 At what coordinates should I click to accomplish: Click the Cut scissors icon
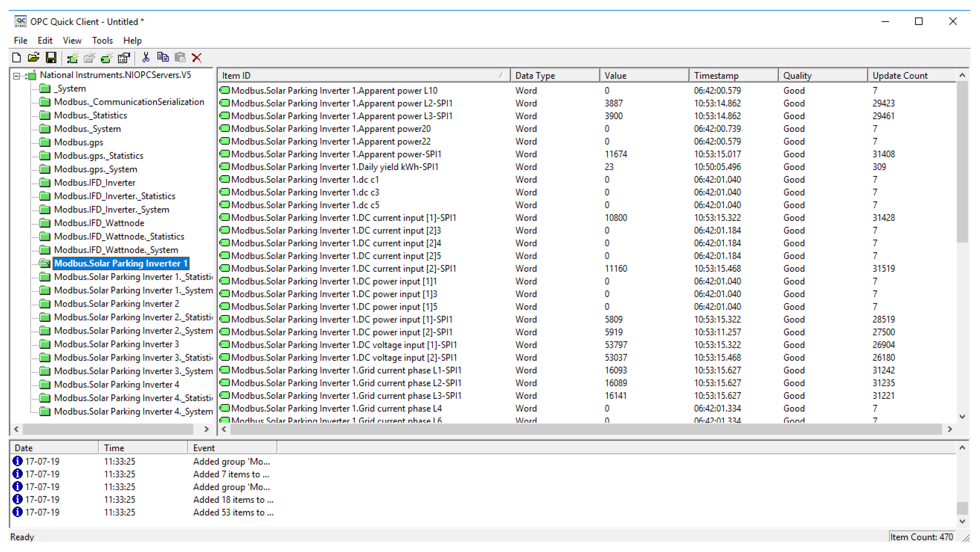click(146, 57)
